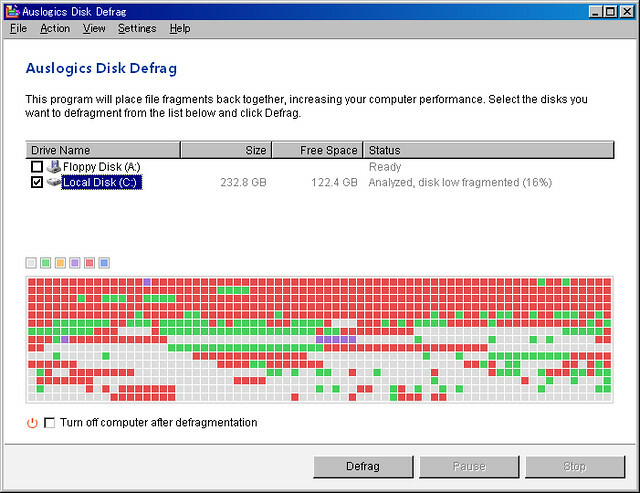
Task: Open the View menu
Action: tap(94, 29)
